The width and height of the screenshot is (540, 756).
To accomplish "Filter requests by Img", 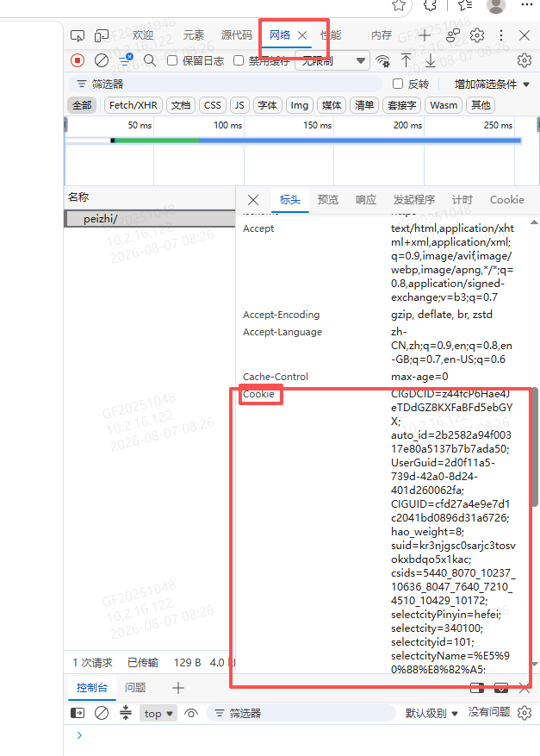I will pos(299,105).
